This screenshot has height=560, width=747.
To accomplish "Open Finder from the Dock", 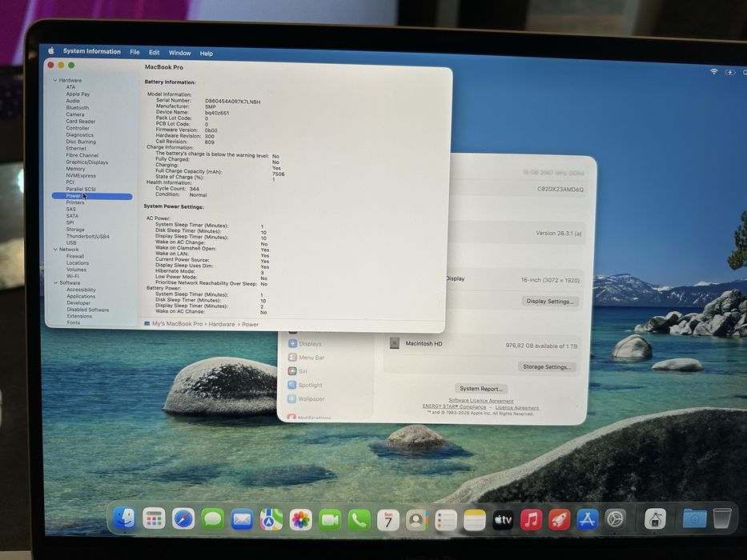I will click(x=124, y=518).
